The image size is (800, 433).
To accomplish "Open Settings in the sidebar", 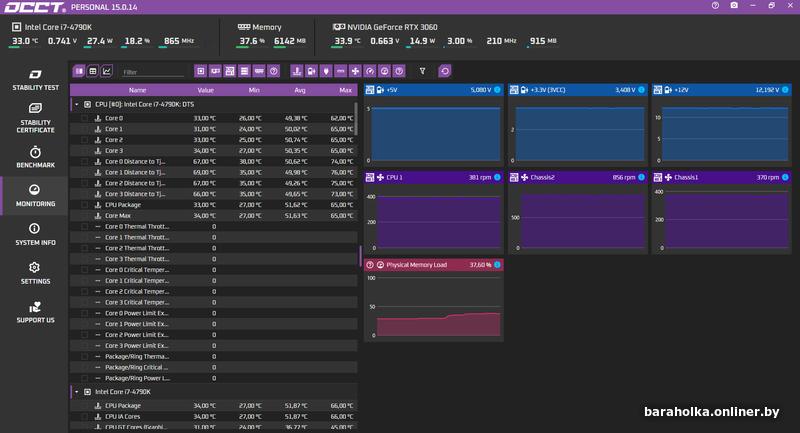I will pos(34,273).
